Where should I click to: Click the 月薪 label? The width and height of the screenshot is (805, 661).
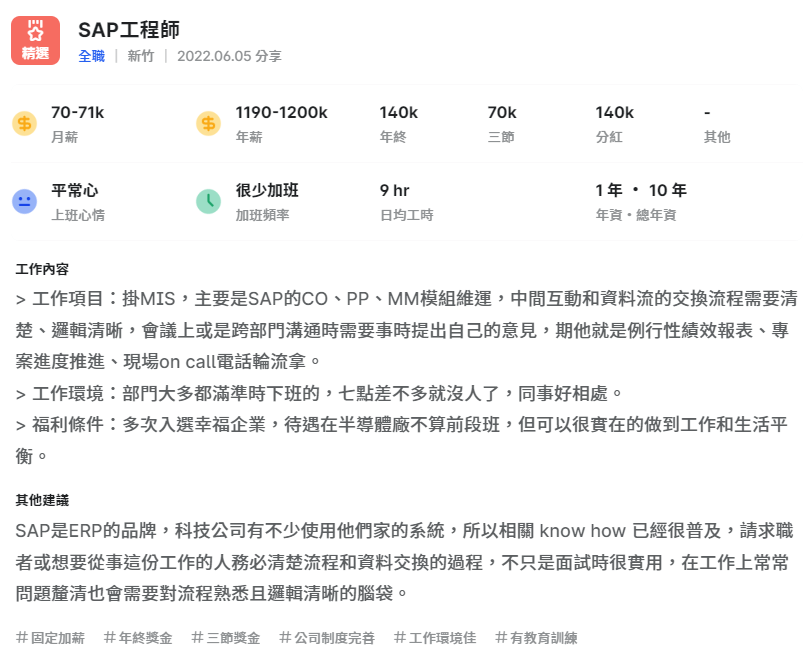click(65, 137)
